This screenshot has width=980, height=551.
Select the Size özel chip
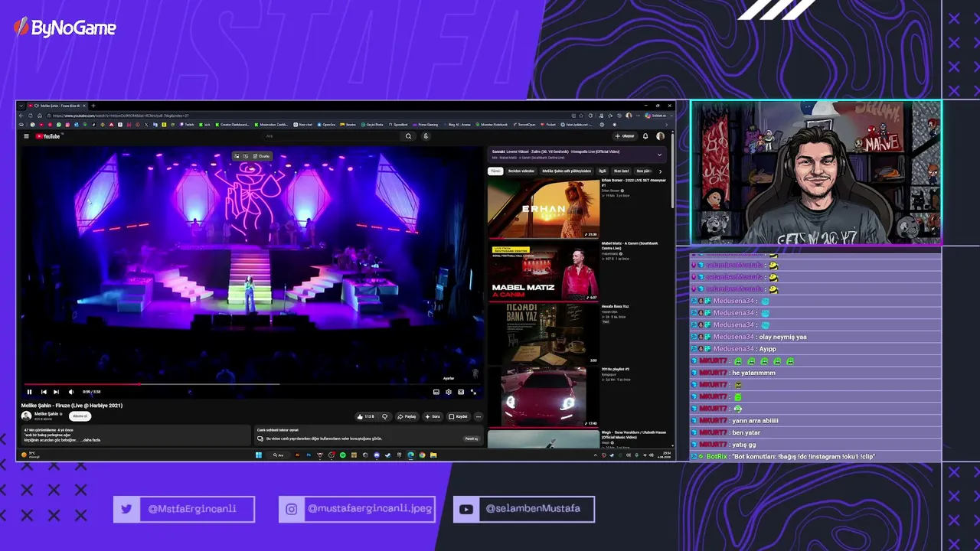click(x=621, y=171)
